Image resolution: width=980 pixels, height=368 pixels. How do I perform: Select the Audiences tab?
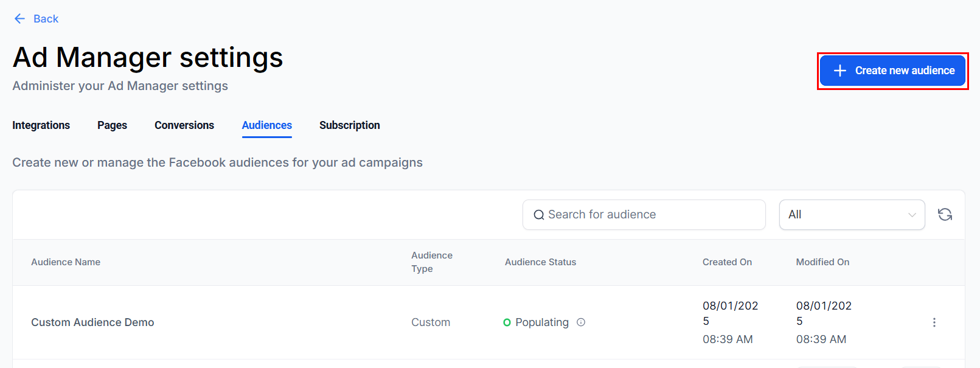click(x=267, y=125)
